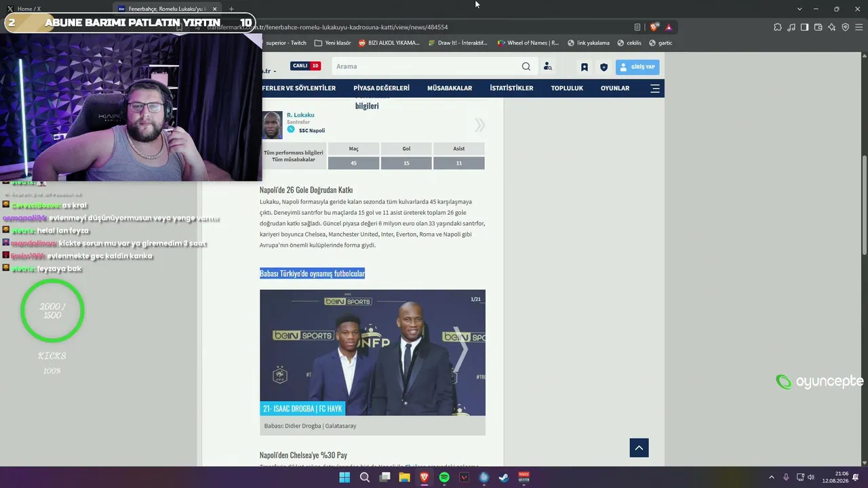Open the Windows Start menu

[344, 477]
